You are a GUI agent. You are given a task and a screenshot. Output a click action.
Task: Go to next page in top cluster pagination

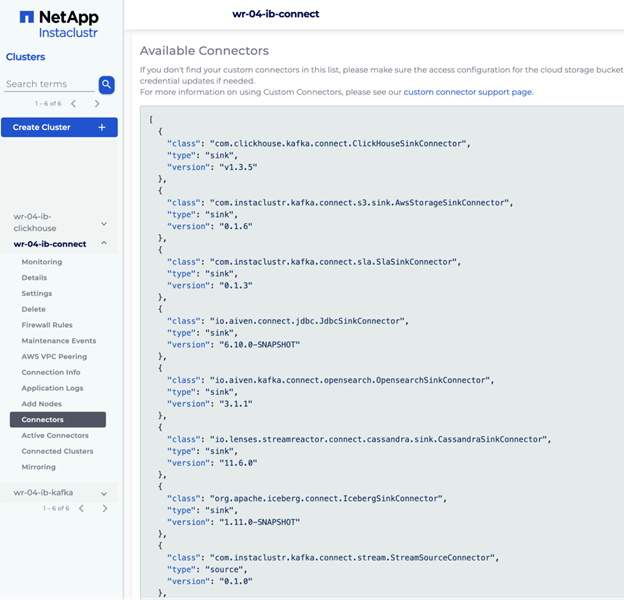(x=97, y=104)
